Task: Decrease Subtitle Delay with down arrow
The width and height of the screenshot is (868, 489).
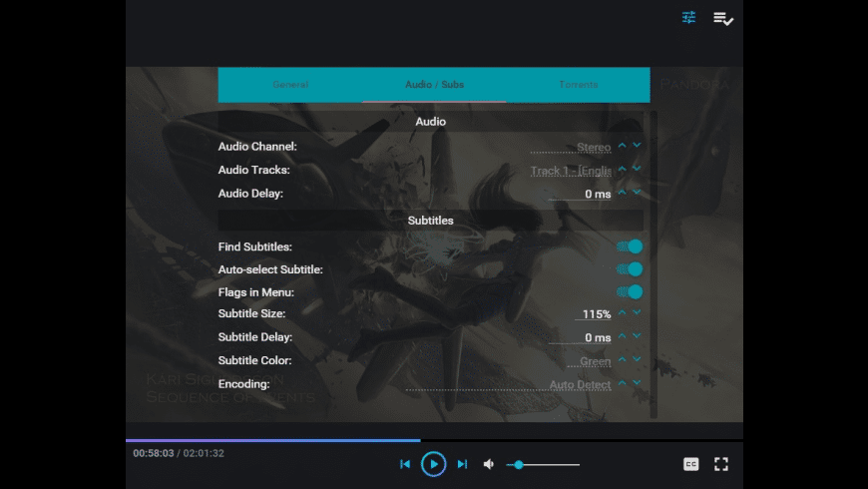Action: tap(637, 335)
